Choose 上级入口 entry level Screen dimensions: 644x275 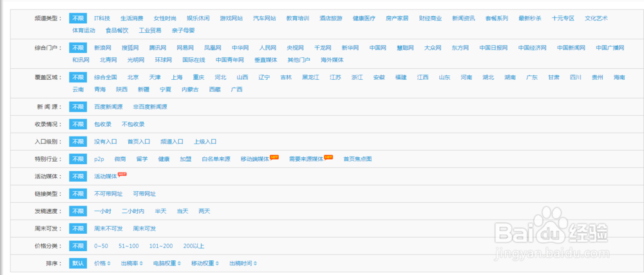205,142
